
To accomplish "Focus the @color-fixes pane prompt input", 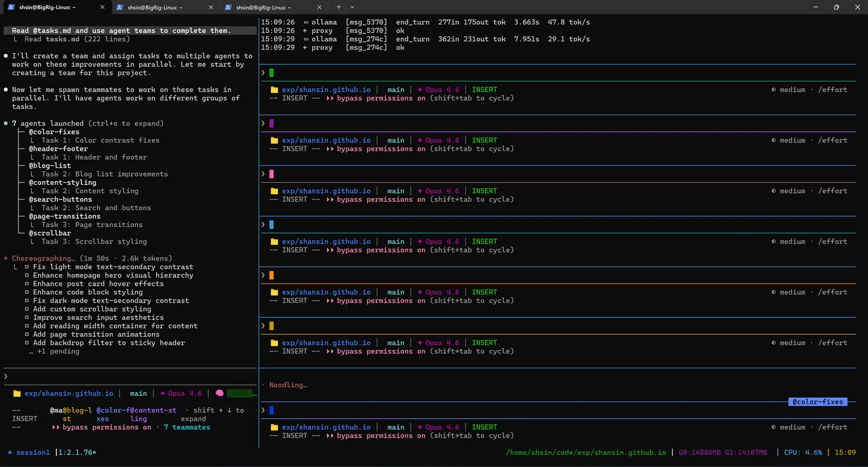I will (559, 411).
